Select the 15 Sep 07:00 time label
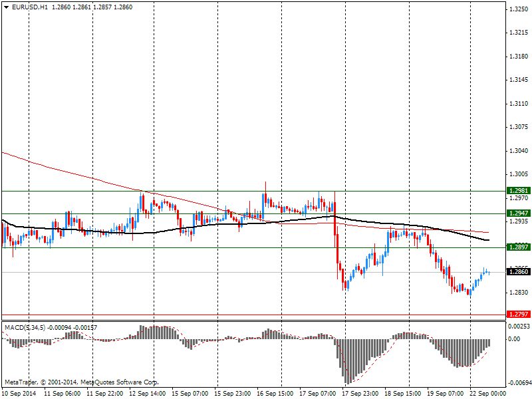 tap(190, 394)
